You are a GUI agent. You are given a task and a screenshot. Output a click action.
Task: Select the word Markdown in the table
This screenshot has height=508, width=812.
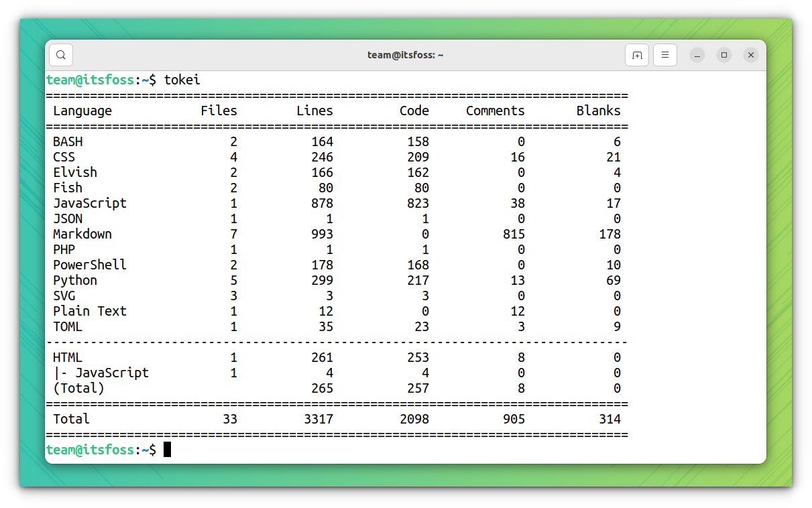[82, 234]
